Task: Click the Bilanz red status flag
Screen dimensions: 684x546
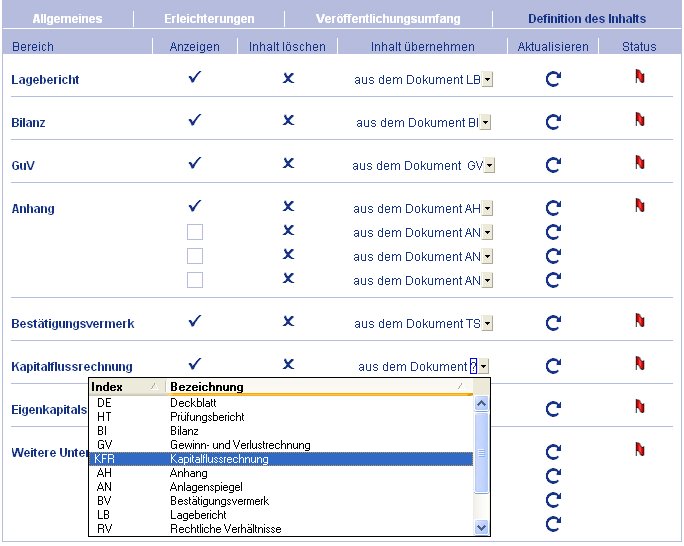Action: (x=640, y=119)
